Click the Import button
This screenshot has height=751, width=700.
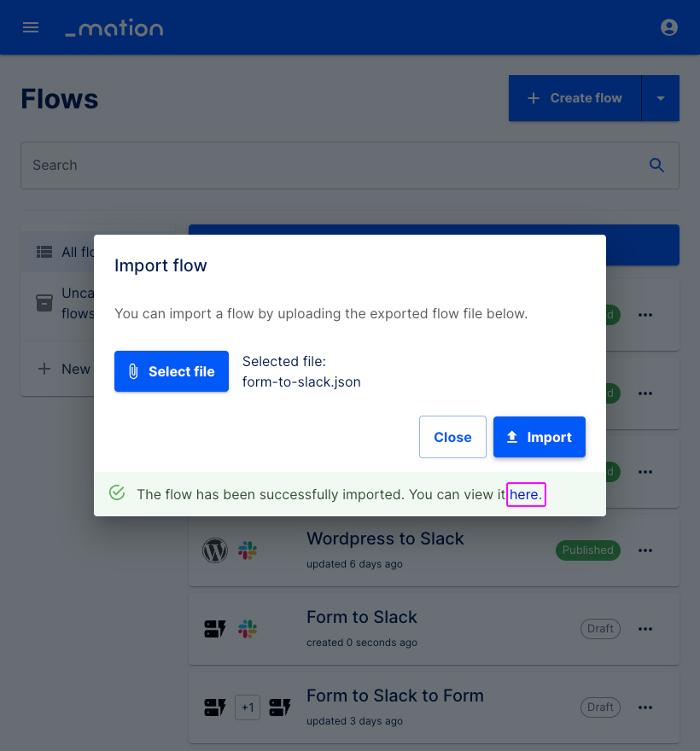pos(540,437)
